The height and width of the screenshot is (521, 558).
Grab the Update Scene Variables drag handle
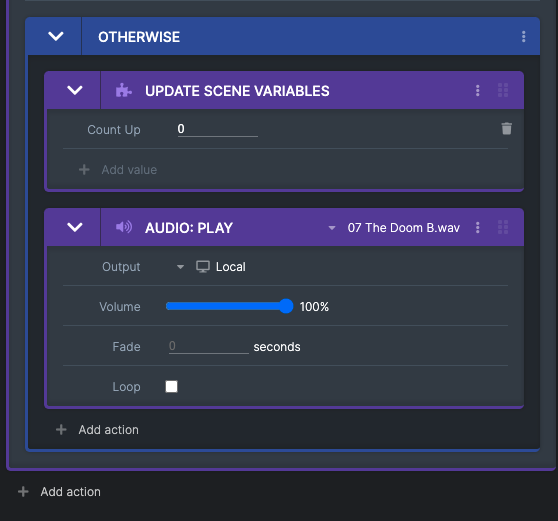[503, 90]
